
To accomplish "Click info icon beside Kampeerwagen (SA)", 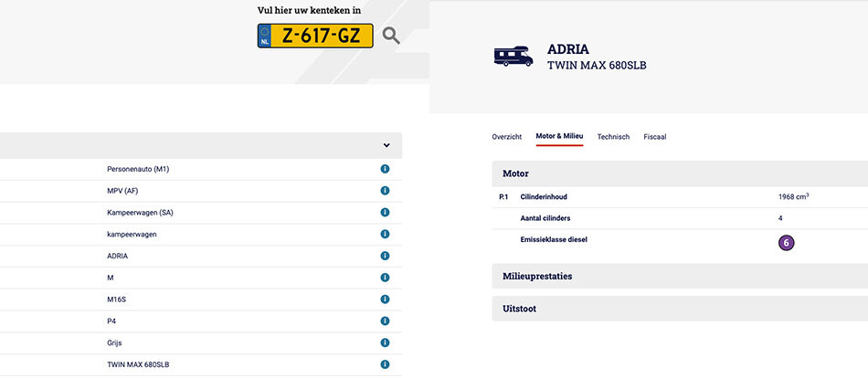I will (x=385, y=213).
